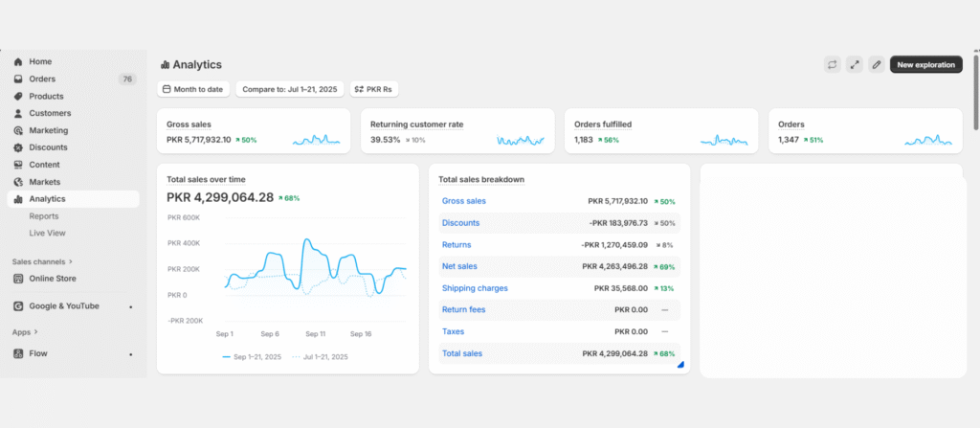Click the fullscreen expand arrows icon

point(855,64)
